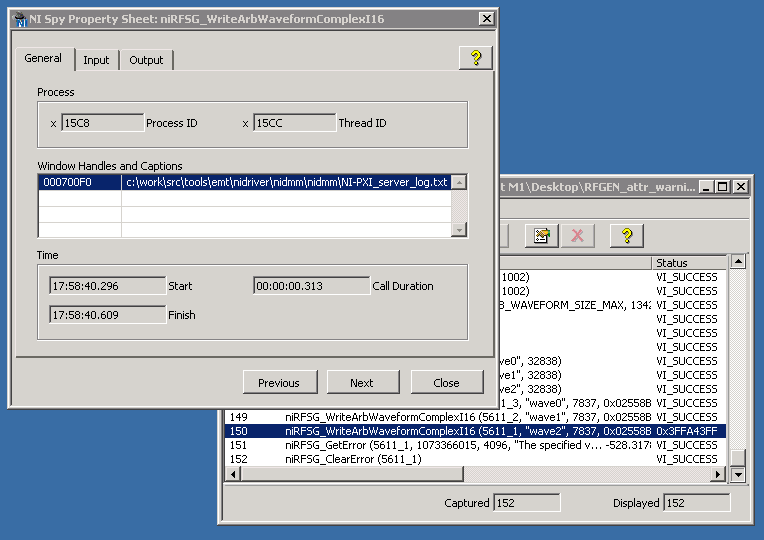Click NI Spy horizontal scrollbar right arrow
This screenshot has height=540, width=764.
pyautogui.click(x=718, y=474)
